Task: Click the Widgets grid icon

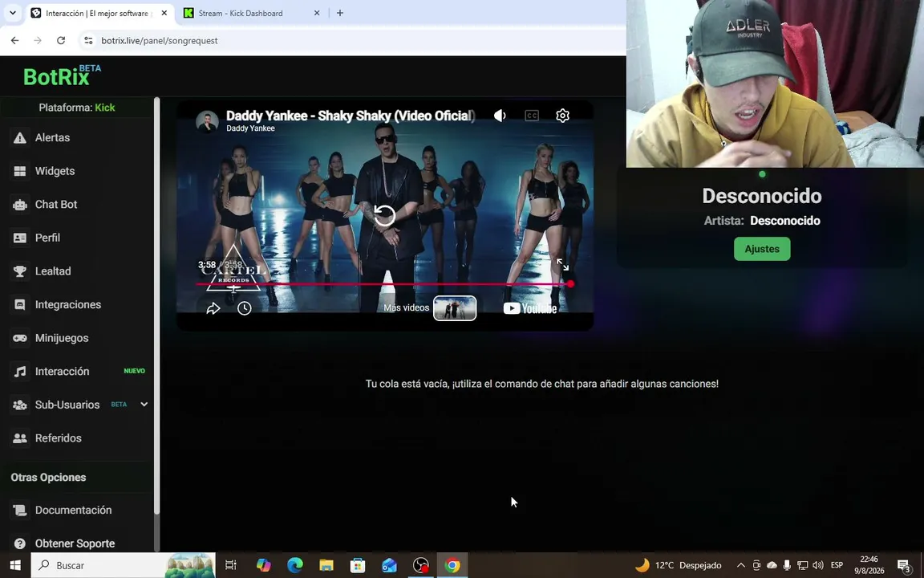Action: click(x=20, y=171)
